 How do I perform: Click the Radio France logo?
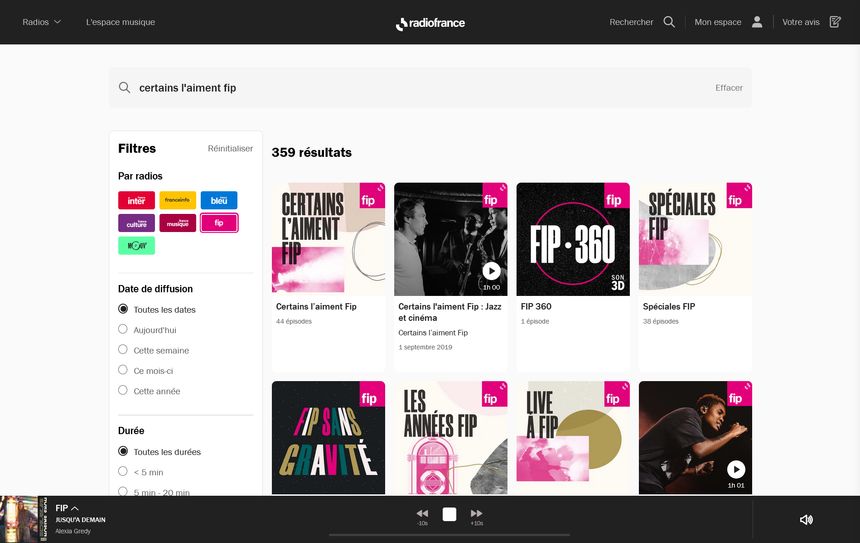(430, 23)
